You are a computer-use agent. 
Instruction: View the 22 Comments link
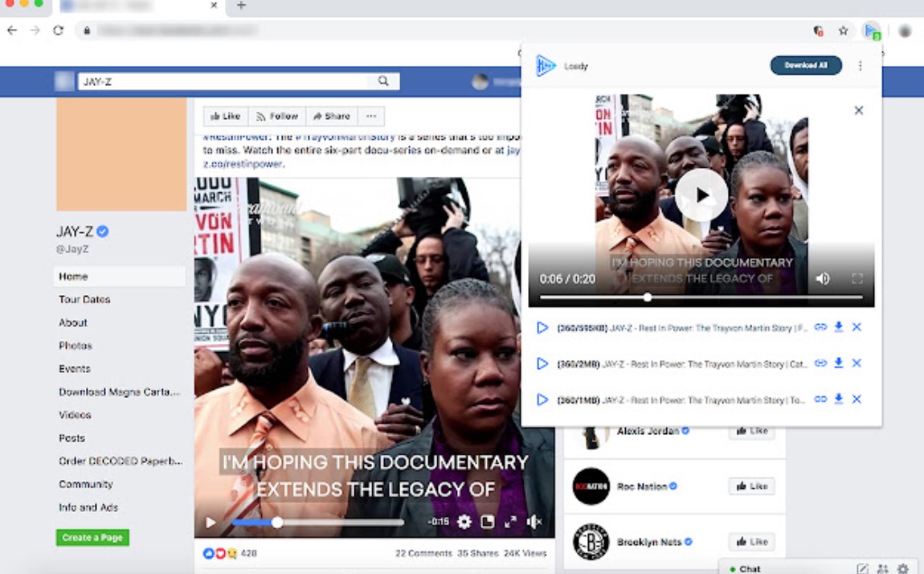(x=423, y=553)
